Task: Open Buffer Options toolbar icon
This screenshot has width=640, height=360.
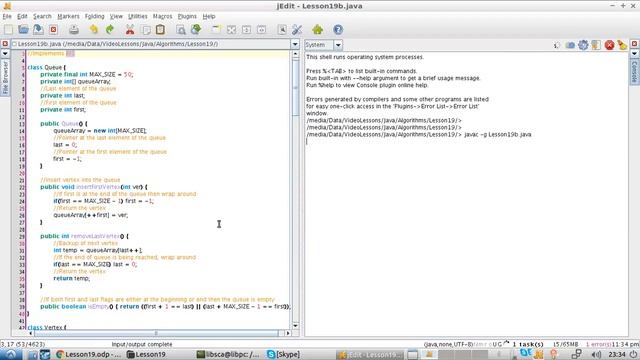Action: tap(282, 30)
